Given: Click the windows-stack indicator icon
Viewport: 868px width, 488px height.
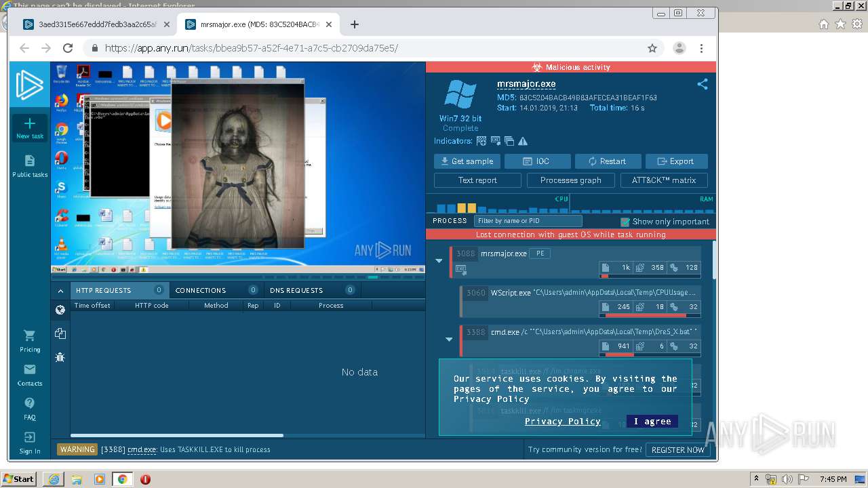Looking at the screenshot, I should click(x=509, y=141).
